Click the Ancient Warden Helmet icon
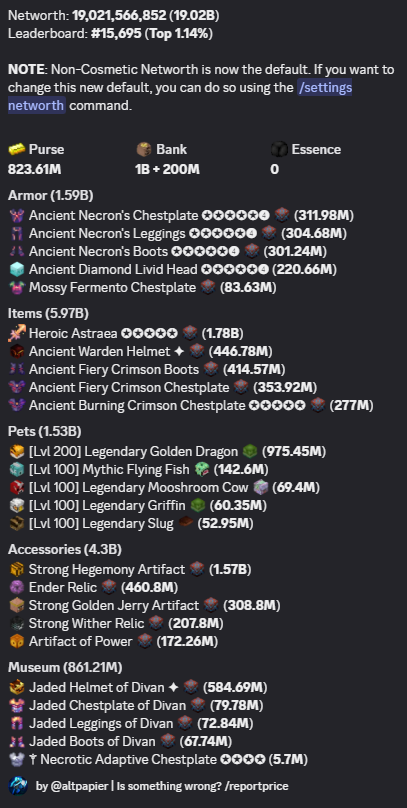 pyautogui.click(x=16, y=351)
